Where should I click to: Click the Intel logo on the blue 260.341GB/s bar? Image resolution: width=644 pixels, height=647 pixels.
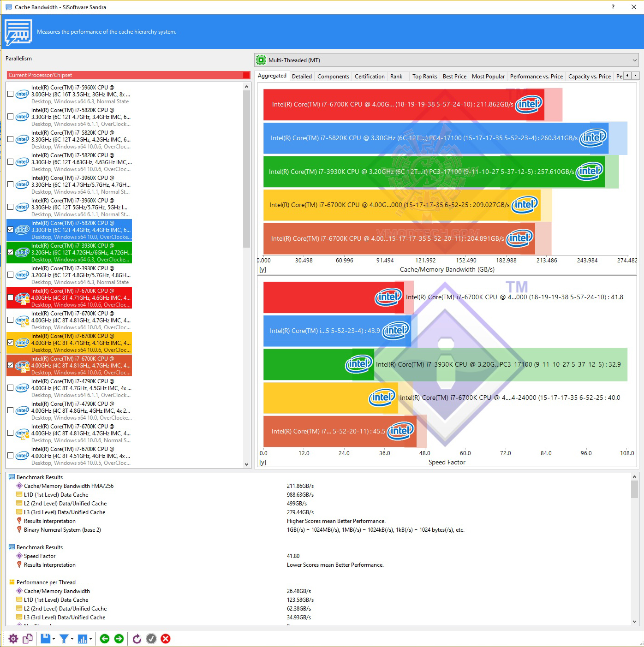click(x=593, y=137)
